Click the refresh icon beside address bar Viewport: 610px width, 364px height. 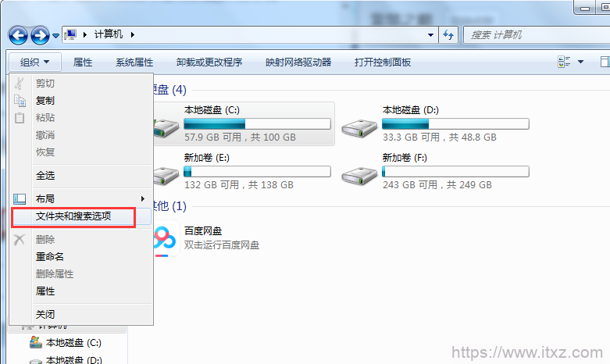[x=448, y=35]
